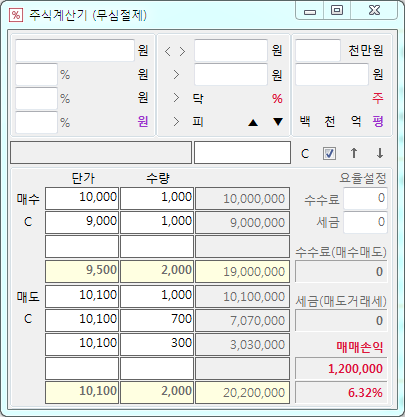Image resolution: width=405 pixels, height=417 pixels.
Task: Click the 천 unit button
Action: [329, 121]
